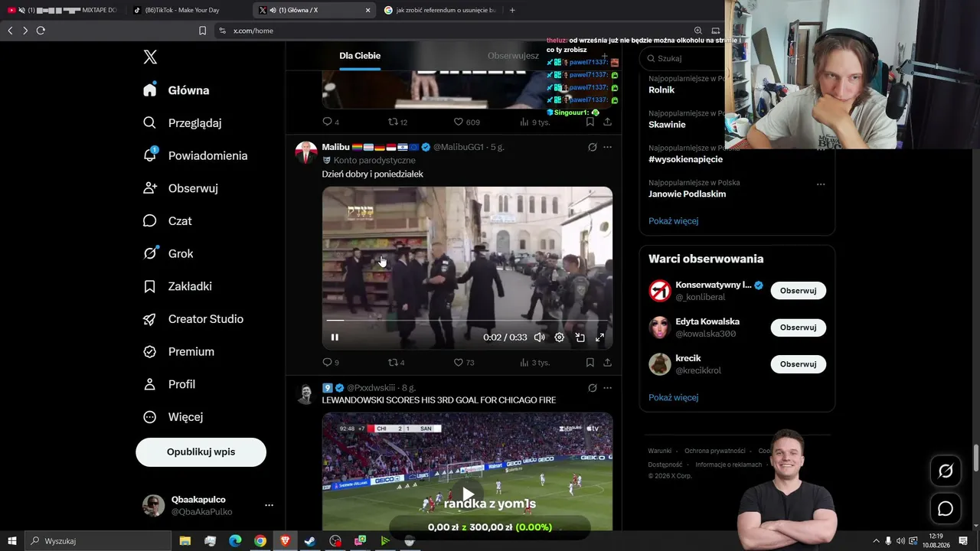The height and width of the screenshot is (551, 980).
Task: Click the Opublikuj wpis button
Action: click(x=201, y=452)
